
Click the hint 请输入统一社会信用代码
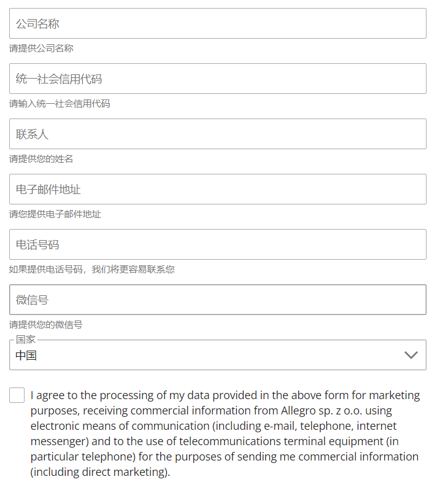(60, 104)
